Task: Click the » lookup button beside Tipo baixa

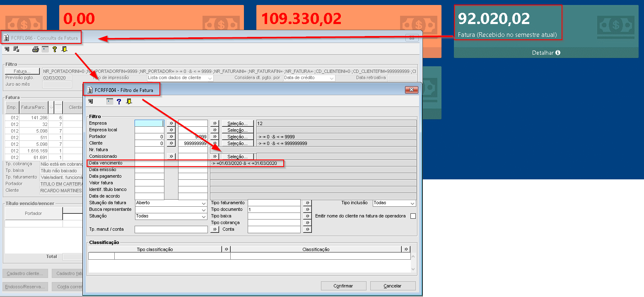Action: (307, 216)
